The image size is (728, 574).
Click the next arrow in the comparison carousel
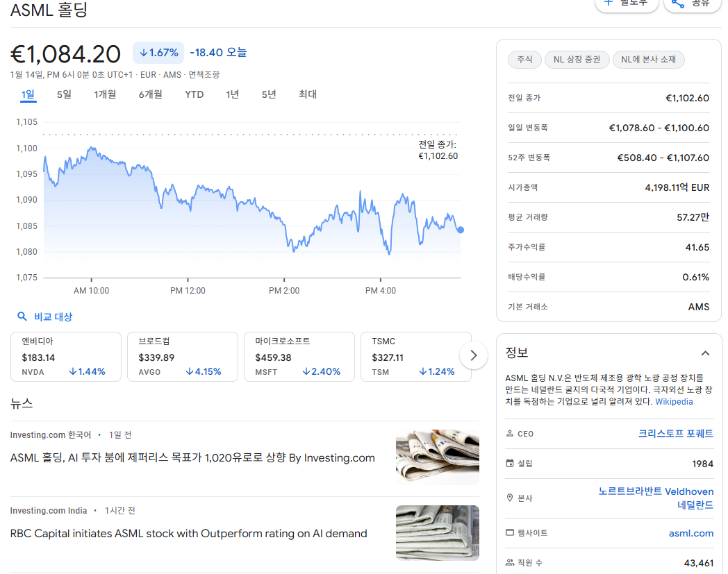pyautogui.click(x=474, y=355)
